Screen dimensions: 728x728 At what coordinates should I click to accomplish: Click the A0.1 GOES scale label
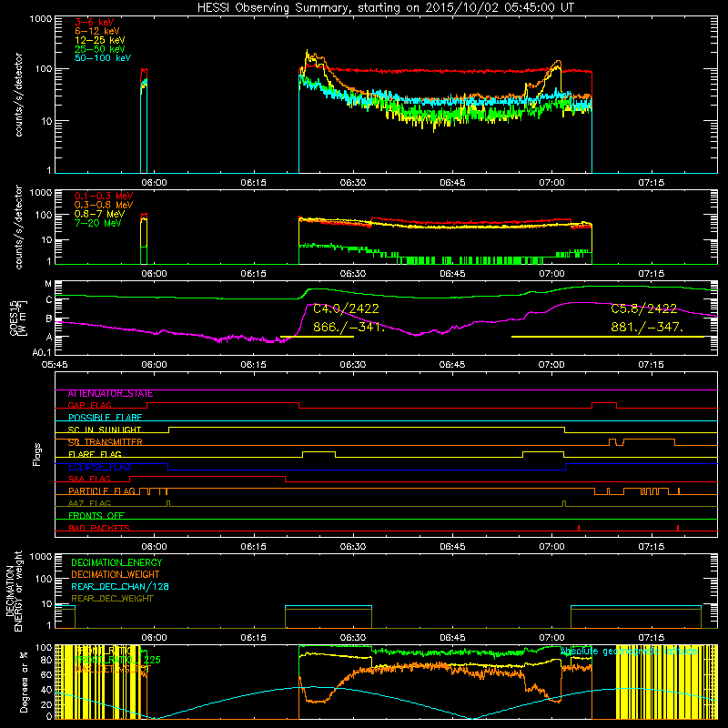coord(41,352)
